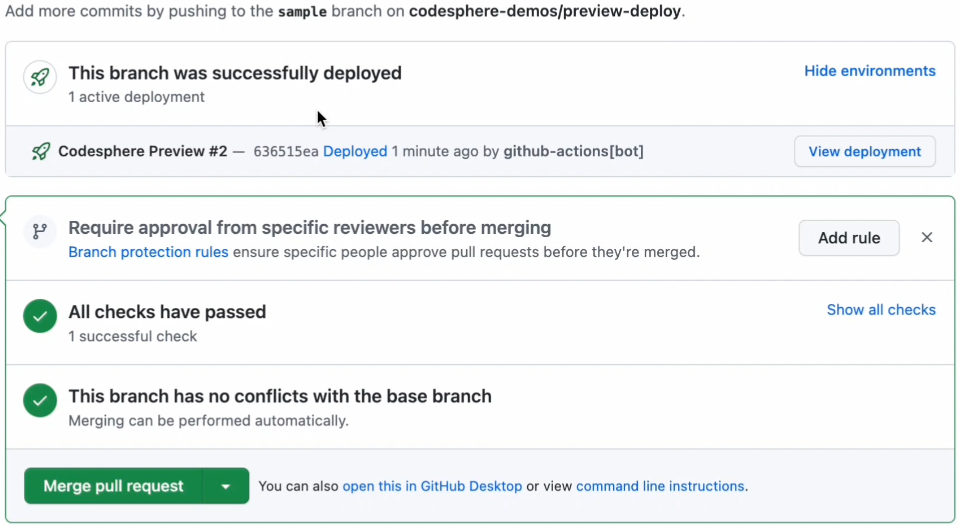
Task: Click the github-actions[bot] author name
Action: tap(573, 152)
